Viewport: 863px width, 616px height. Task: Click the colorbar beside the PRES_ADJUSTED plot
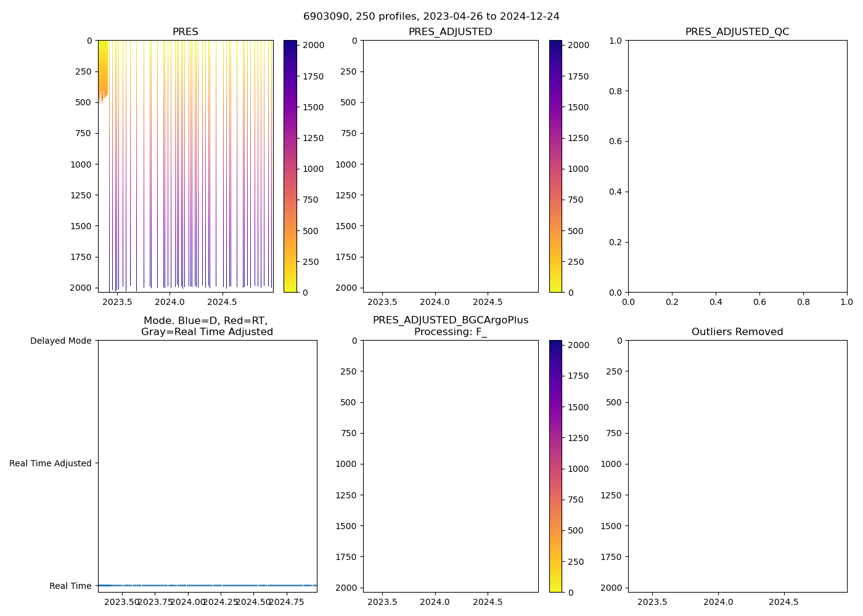(x=555, y=166)
